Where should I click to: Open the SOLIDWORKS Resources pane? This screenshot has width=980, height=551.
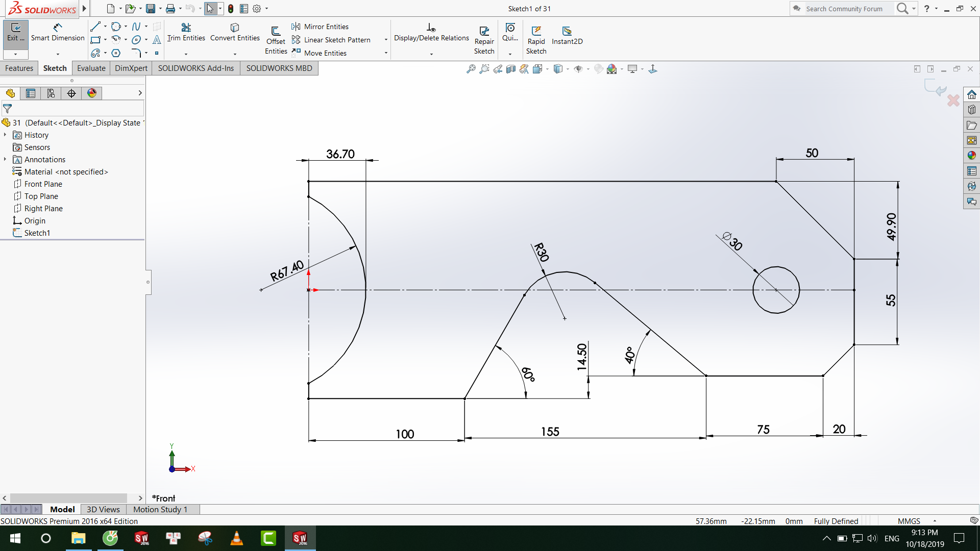972,94
